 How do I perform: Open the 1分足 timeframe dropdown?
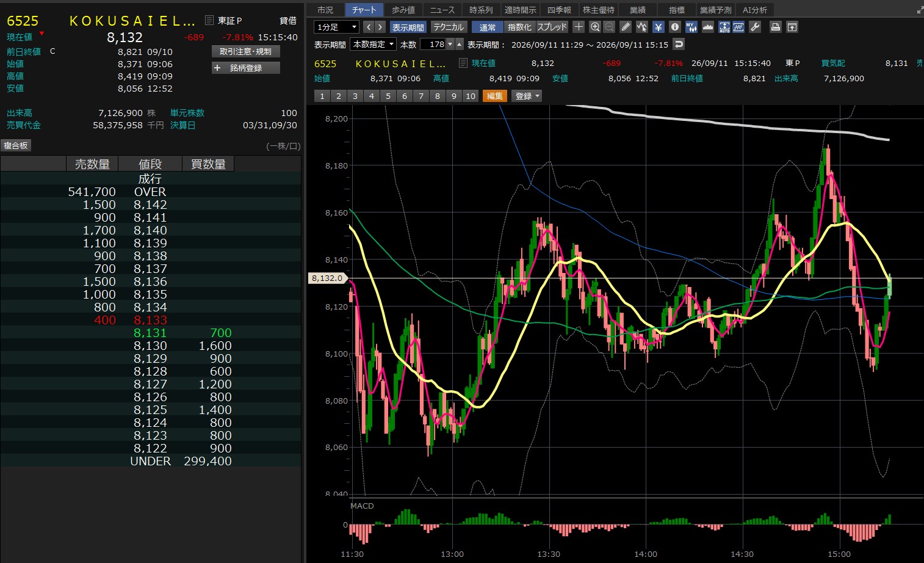coord(336,27)
